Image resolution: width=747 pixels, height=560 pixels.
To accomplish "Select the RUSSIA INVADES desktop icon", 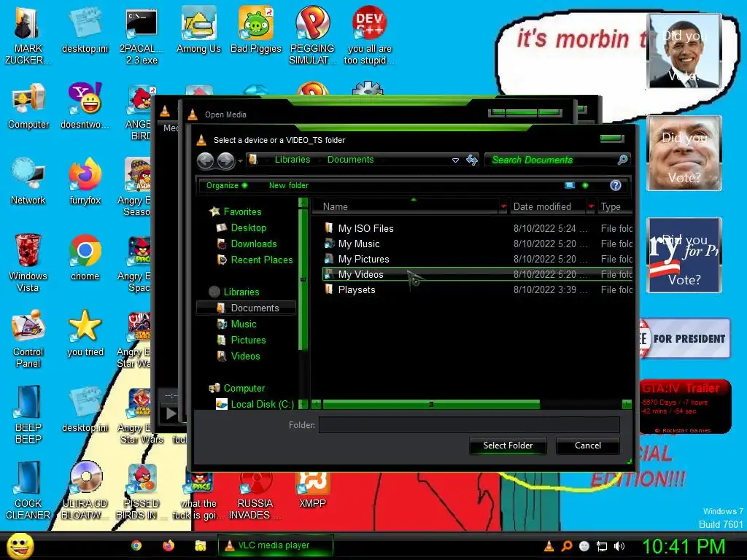I will pos(255,495).
